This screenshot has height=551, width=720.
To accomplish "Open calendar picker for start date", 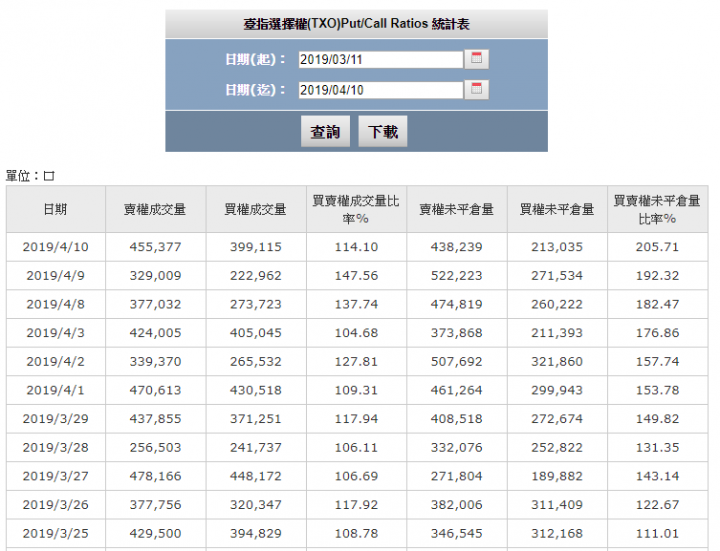I will pos(476,59).
